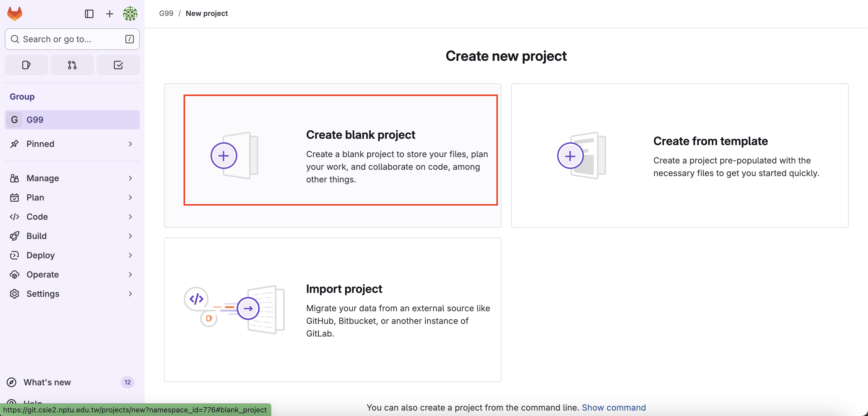The image size is (868, 416).
Task: Click the plus create-new icon
Action: pyautogui.click(x=109, y=14)
